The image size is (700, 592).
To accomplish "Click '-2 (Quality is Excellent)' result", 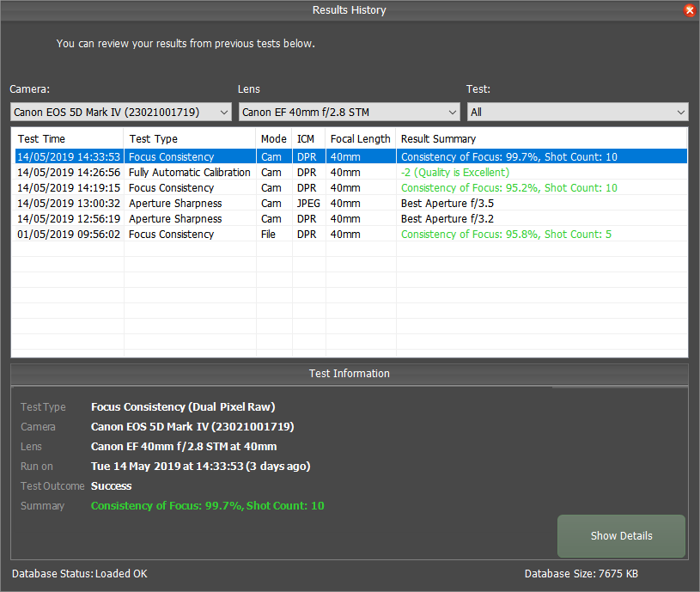I will click(x=455, y=173).
